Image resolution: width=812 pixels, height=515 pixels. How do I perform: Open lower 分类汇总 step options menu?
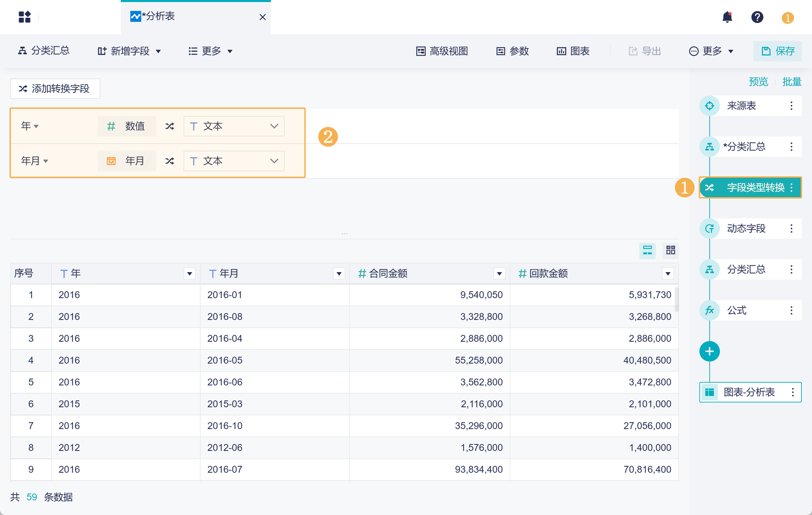791,269
